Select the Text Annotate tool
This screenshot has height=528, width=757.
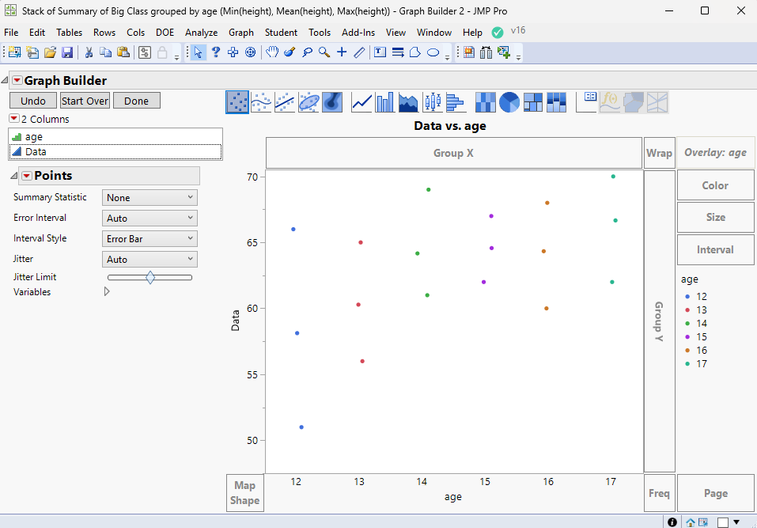(x=380, y=53)
